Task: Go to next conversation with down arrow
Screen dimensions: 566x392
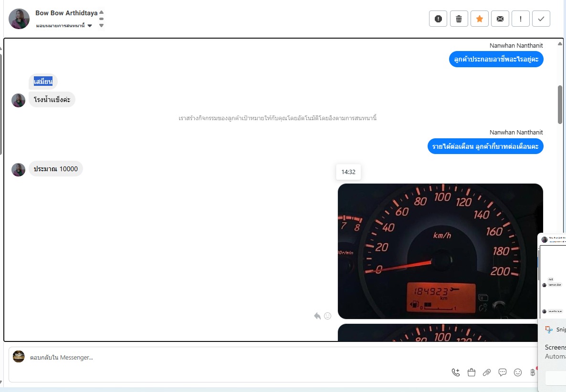Action: [102, 25]
